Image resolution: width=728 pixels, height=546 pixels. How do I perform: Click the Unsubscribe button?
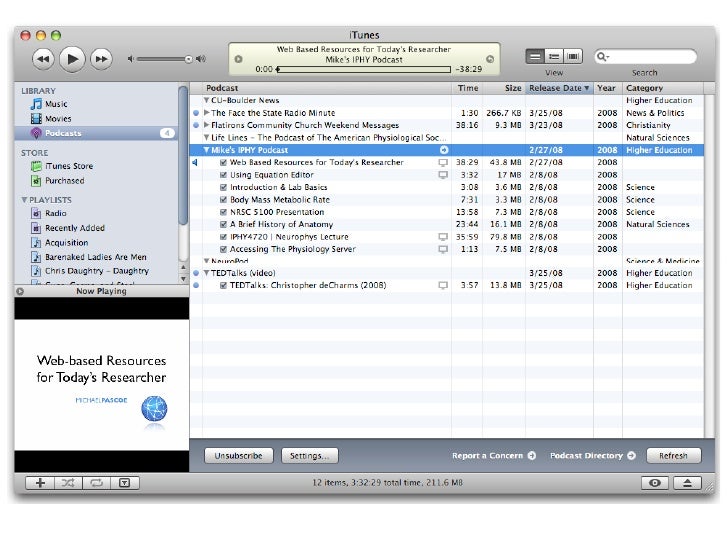click(x=239, y=456)
